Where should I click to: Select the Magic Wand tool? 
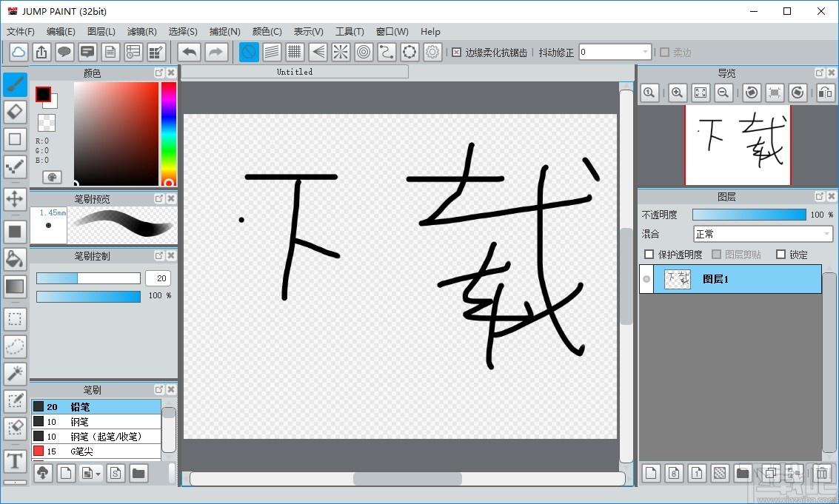tap(15, 374)
